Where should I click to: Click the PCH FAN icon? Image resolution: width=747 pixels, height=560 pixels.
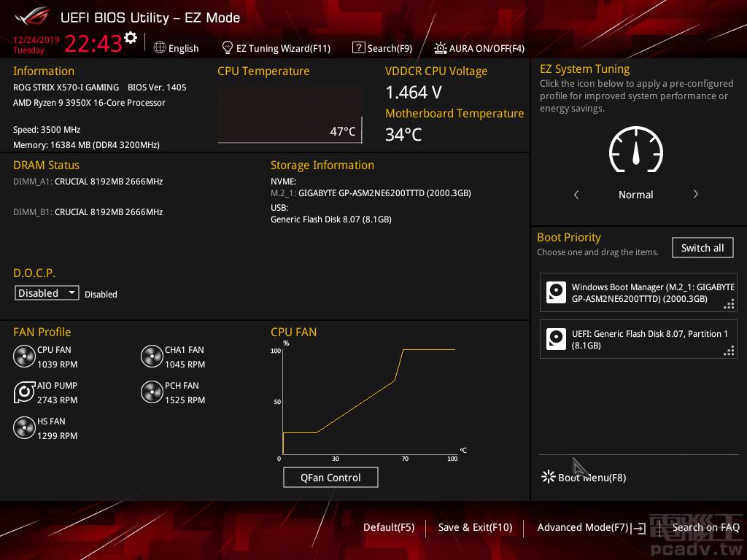[x=152, y=392]
